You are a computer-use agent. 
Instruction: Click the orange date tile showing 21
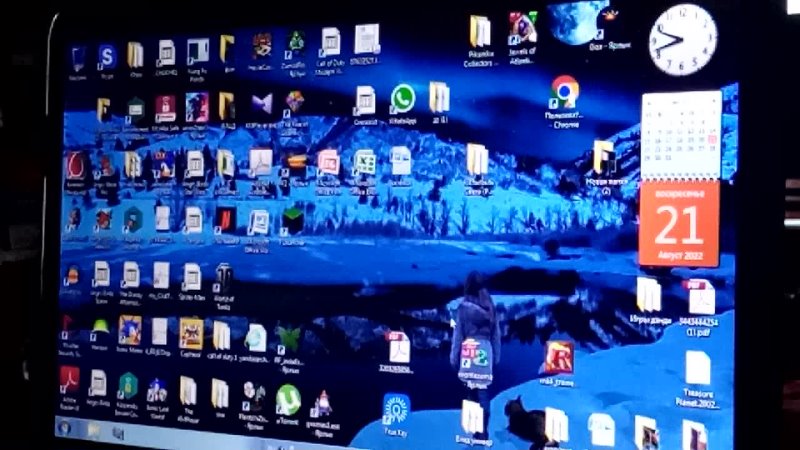(679, 224)
